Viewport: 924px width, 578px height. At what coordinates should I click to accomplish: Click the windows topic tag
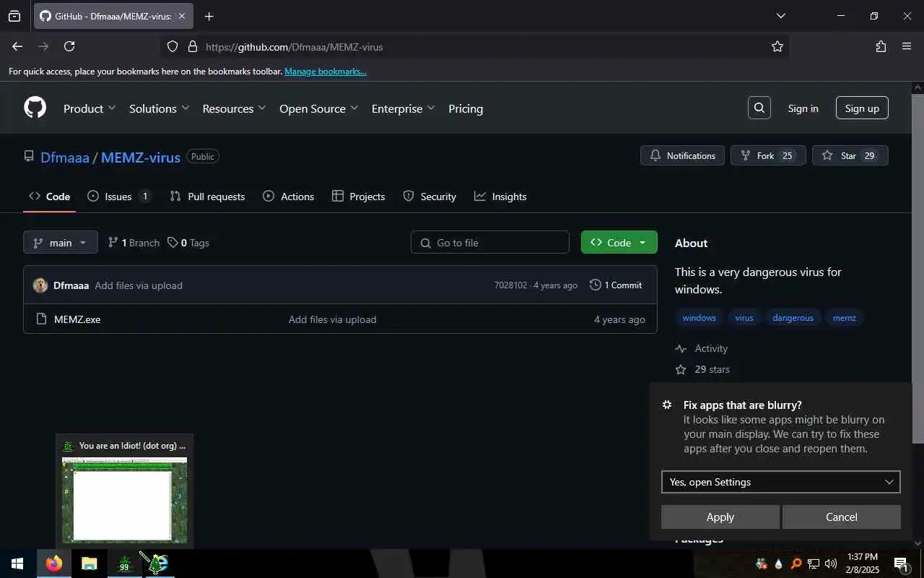(x=699, y=318)
